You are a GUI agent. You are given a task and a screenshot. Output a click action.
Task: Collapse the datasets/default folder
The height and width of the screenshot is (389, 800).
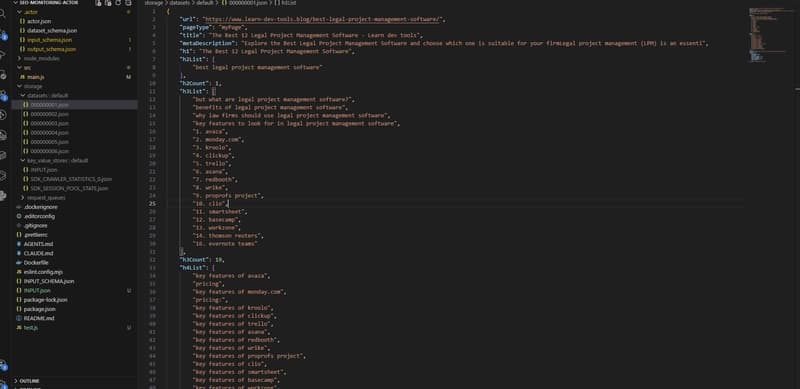pos(23,95)
